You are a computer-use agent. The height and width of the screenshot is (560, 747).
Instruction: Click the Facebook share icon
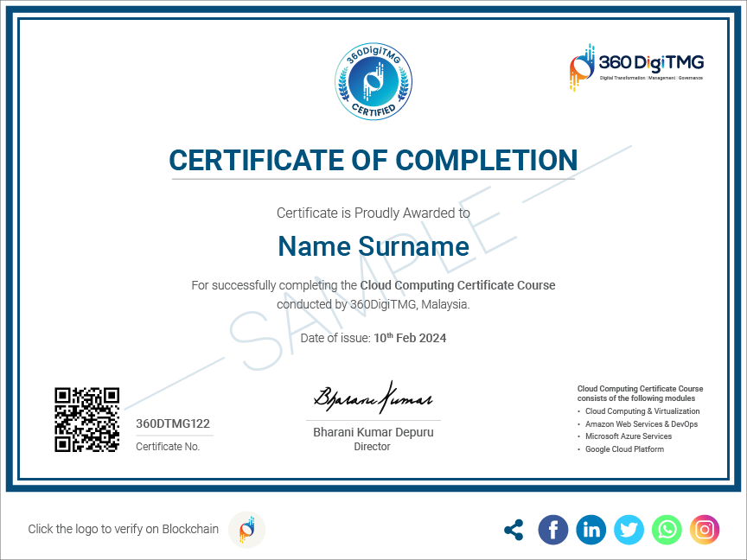(x=552, y=530)
